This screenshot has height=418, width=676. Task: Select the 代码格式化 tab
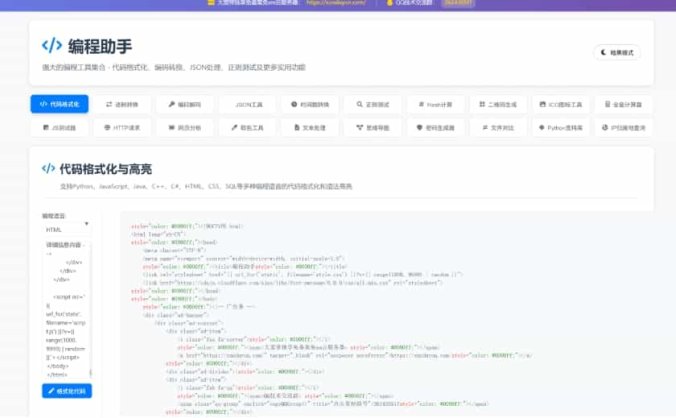click(59, 104)
